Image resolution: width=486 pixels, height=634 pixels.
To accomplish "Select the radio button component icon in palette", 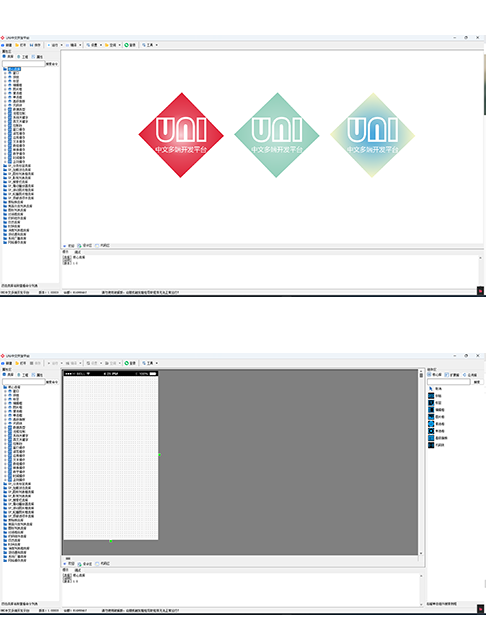I will tap(431, 431).
